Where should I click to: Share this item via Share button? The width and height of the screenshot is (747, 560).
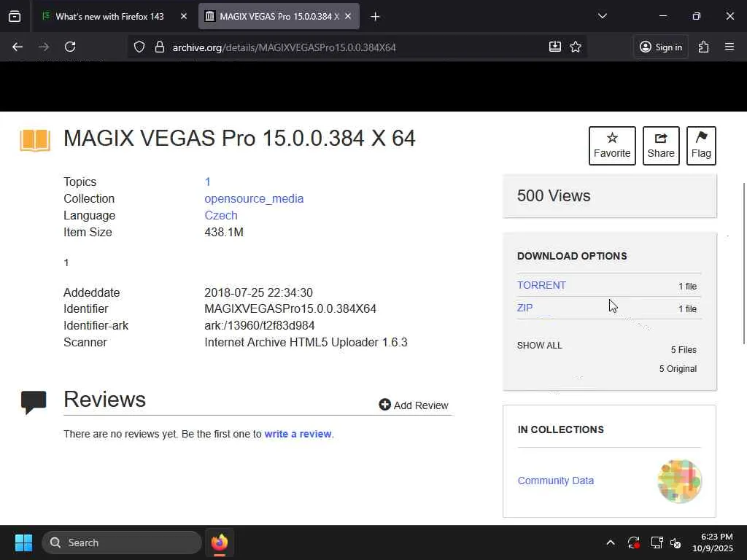661,146
